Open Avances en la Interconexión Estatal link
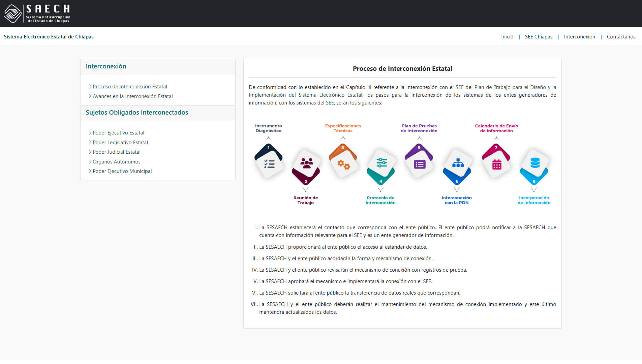This screenshot has width=642, height=364. 132,96
